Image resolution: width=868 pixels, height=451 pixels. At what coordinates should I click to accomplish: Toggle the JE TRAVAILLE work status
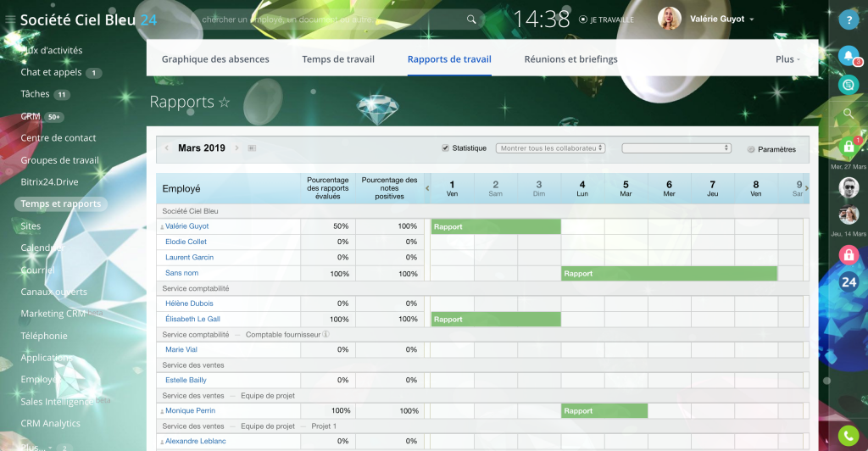pos(606,19)
